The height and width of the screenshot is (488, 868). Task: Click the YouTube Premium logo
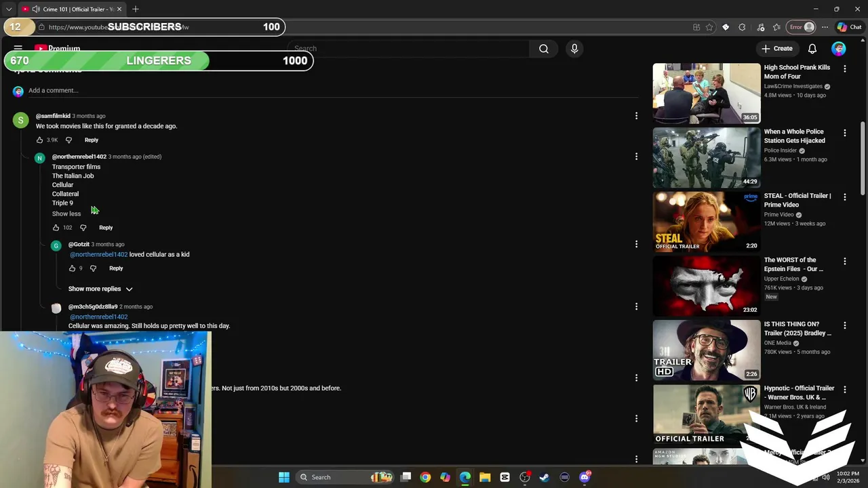tap(57, 49)
